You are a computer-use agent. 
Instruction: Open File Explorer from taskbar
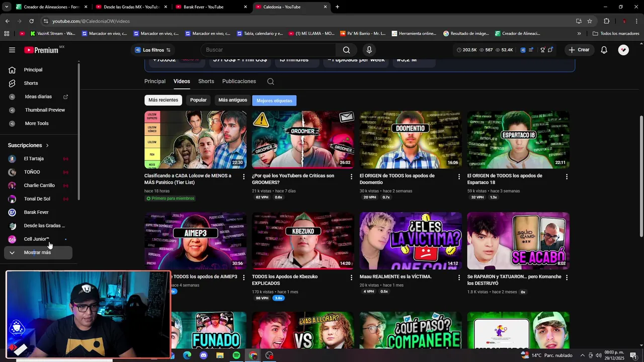click(220, 355)
